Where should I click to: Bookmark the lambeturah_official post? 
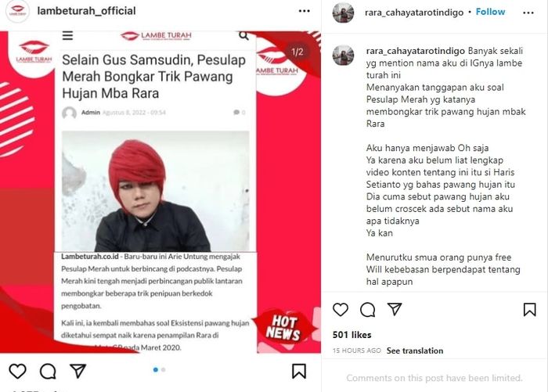click(299, 371)
